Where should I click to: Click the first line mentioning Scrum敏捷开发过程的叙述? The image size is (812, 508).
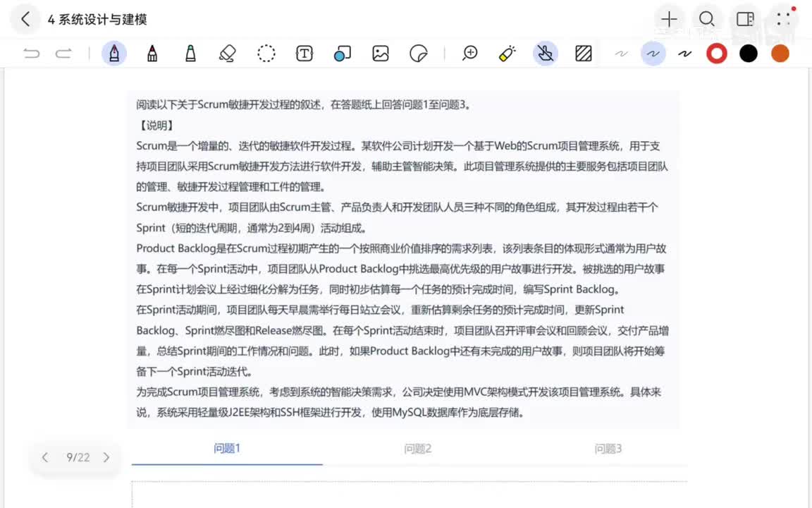coord(304,104)
